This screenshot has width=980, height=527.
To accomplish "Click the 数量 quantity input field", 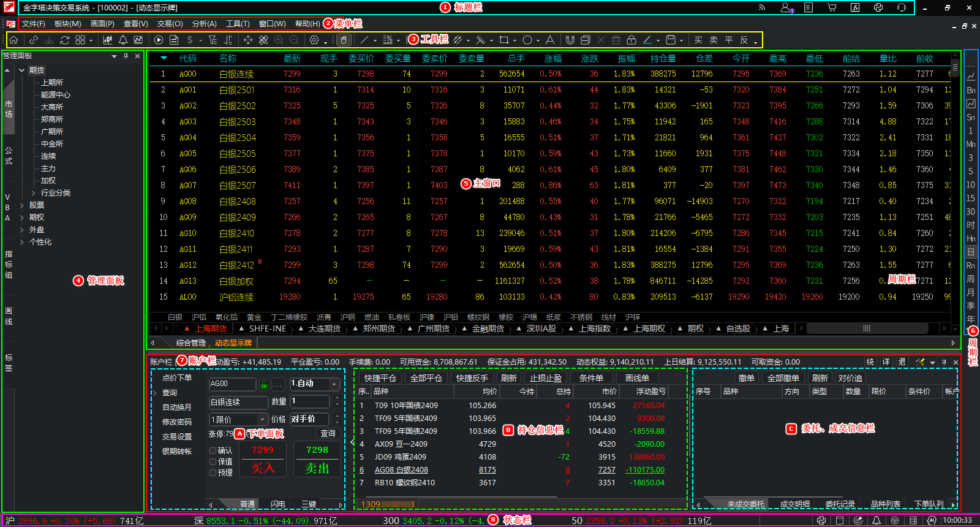I will (x=309, y=401).
